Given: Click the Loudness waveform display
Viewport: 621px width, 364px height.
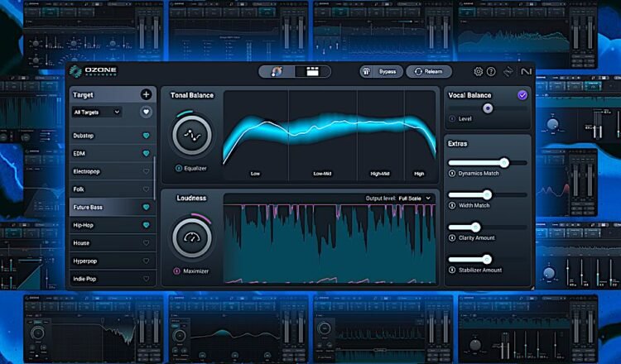Looking at the screenshot, I should (x=330, y=243).
